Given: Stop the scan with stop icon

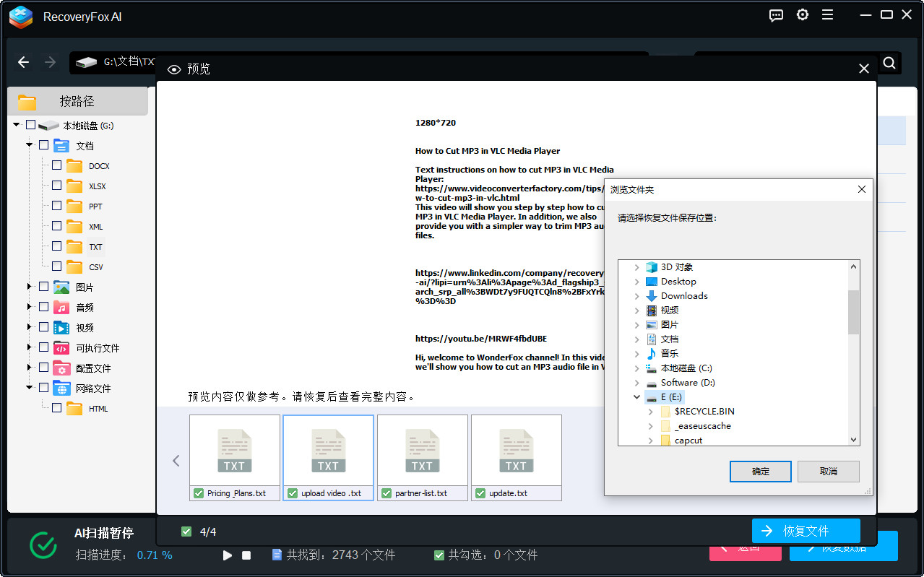Looking at the screenshot, I should (x=246, y=555).
